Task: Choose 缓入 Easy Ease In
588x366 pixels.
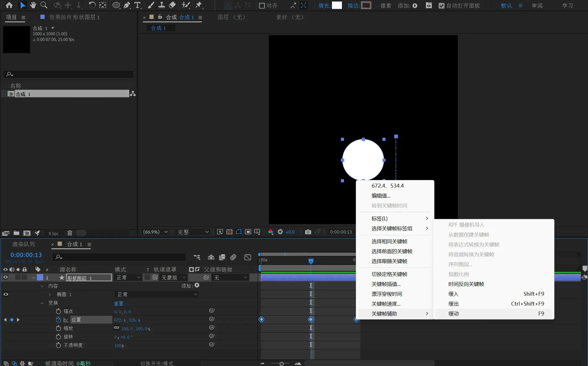Action: (494, 294)
